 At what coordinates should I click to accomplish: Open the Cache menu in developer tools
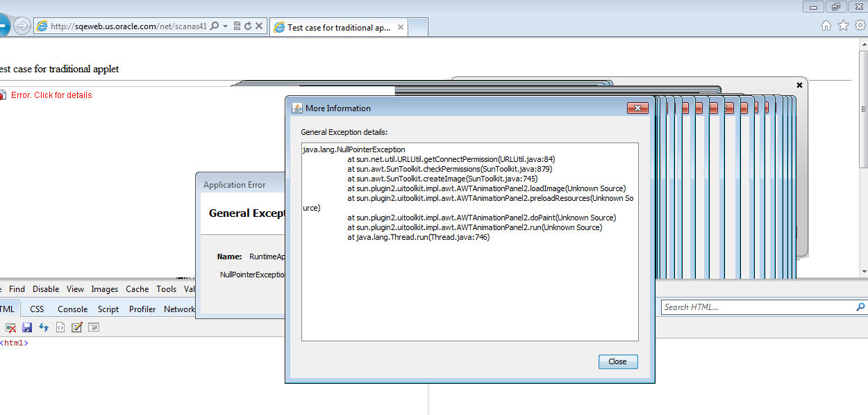click(137, 289)
